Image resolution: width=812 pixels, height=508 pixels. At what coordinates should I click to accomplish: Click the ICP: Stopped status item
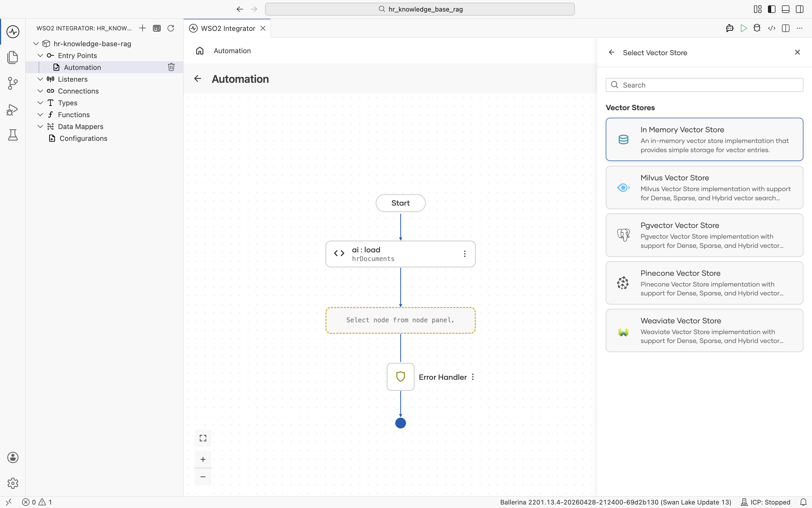pos(766,502)
